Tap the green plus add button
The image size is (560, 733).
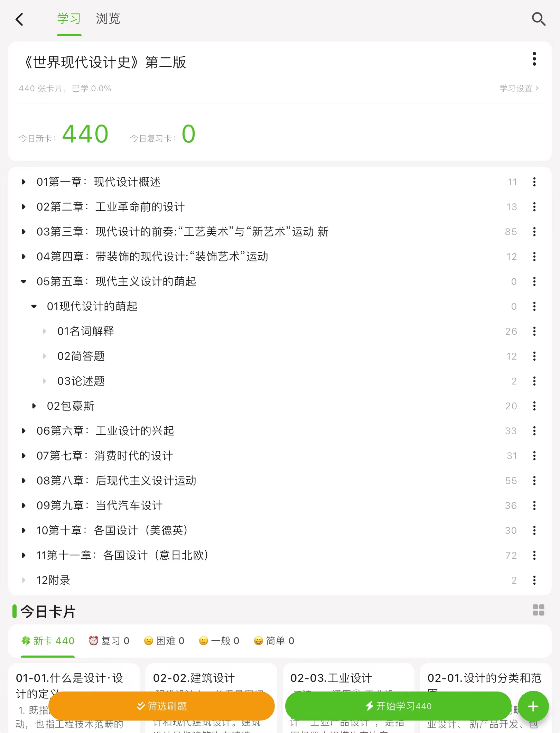533,706
